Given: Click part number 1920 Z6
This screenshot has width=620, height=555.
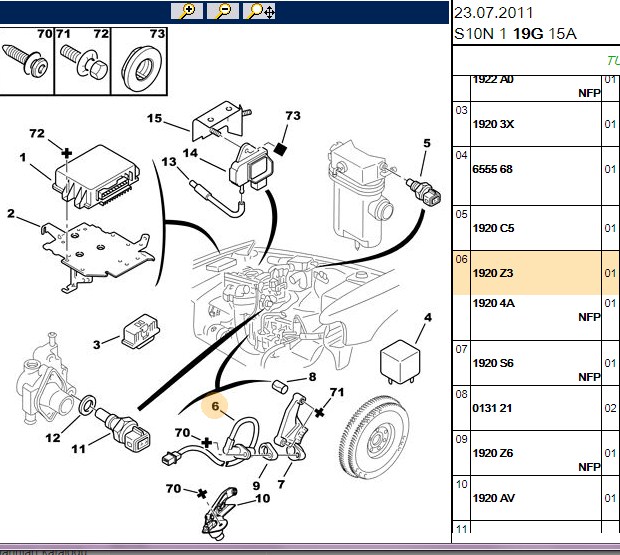Looking at the screenshot, I should (493, 453).
